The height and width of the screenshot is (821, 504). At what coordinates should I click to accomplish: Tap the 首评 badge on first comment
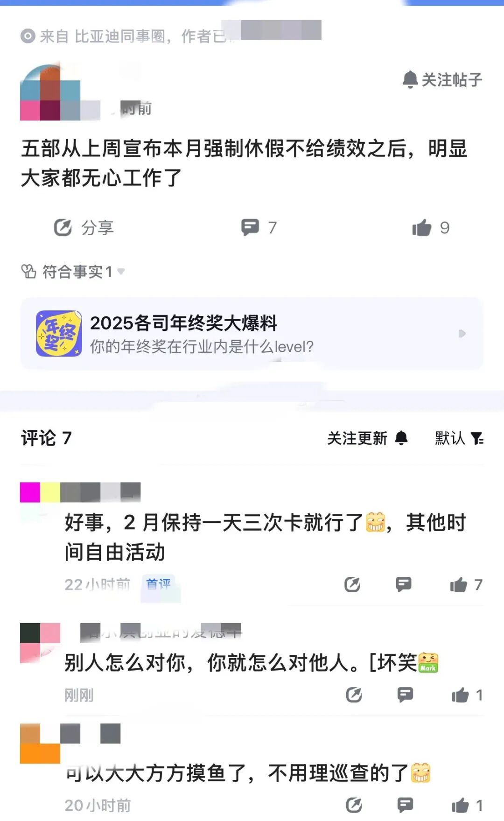(158, 584)
